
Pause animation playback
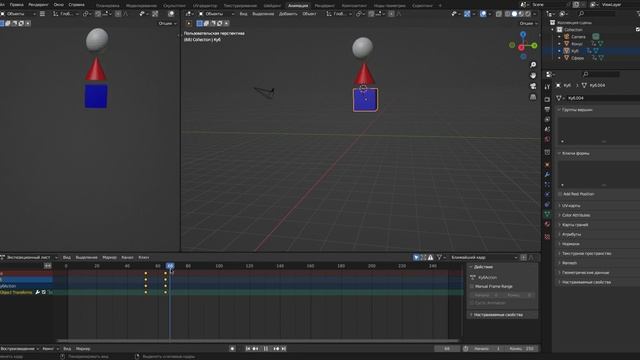[266, 349]
